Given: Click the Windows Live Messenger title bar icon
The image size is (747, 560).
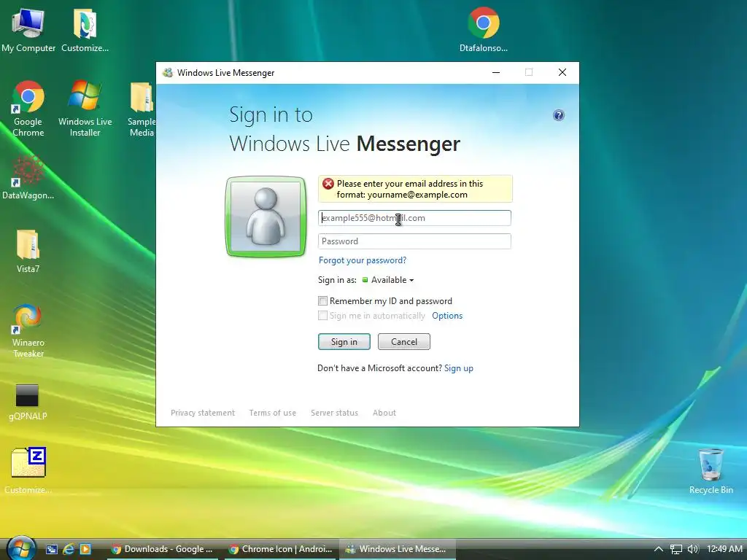Looking at the screenshot, I should [x=167, y=72].
